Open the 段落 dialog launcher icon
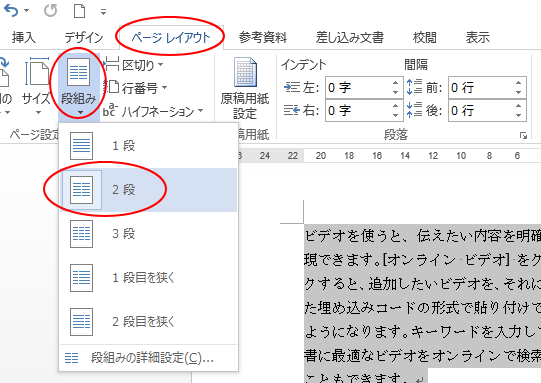 point(523,136)
